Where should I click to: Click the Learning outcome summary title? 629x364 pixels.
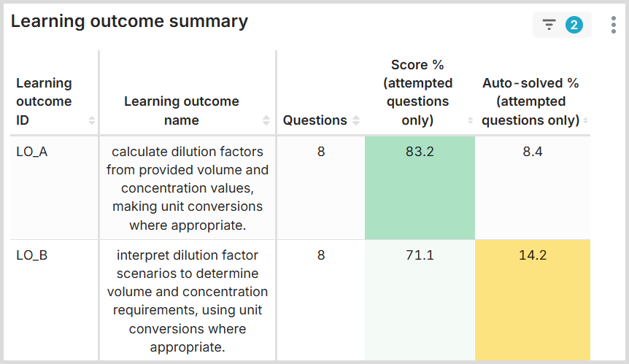tap(129, 22)
